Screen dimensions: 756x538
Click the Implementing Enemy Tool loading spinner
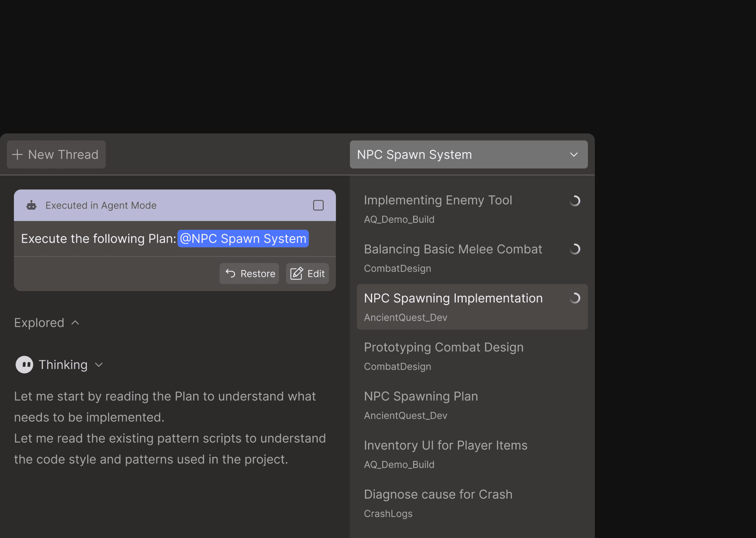click(575, 201)
